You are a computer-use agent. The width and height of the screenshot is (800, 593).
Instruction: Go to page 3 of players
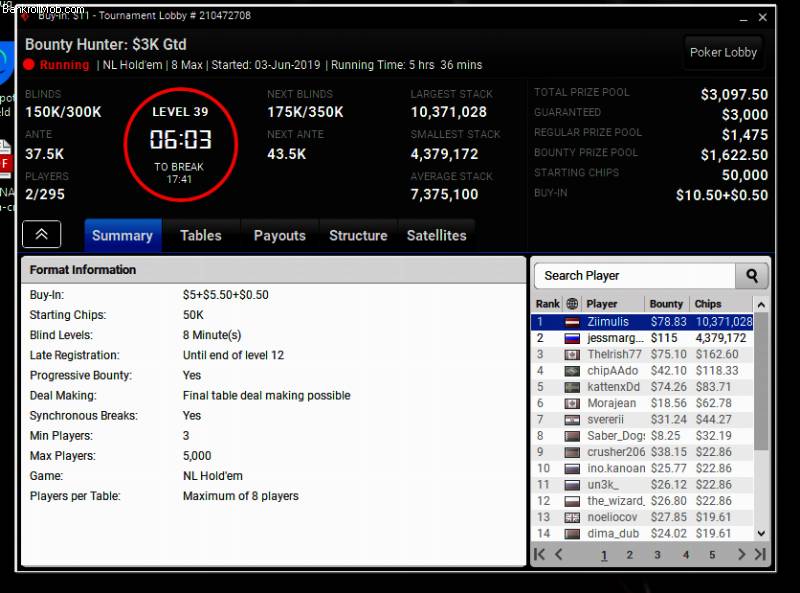tap(657, 555)
